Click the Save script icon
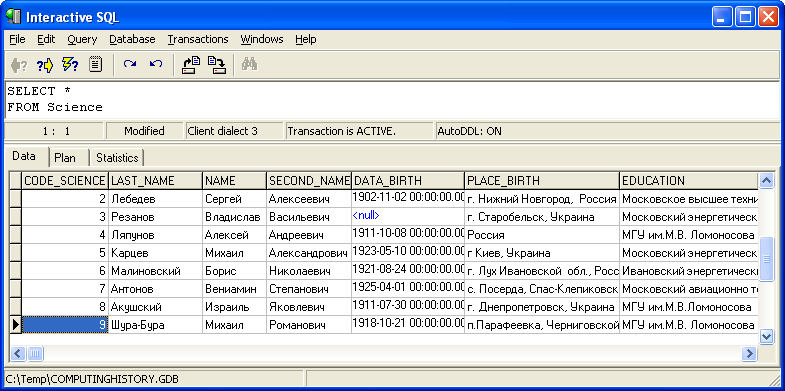This screenshot has height=391, width=785. 217,65
